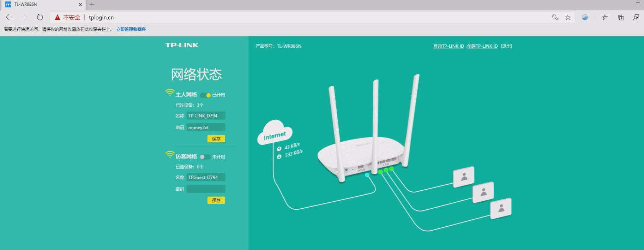Save the 访客网络 settings
Screen dimensions: 644x250
[x=216, y=200]
